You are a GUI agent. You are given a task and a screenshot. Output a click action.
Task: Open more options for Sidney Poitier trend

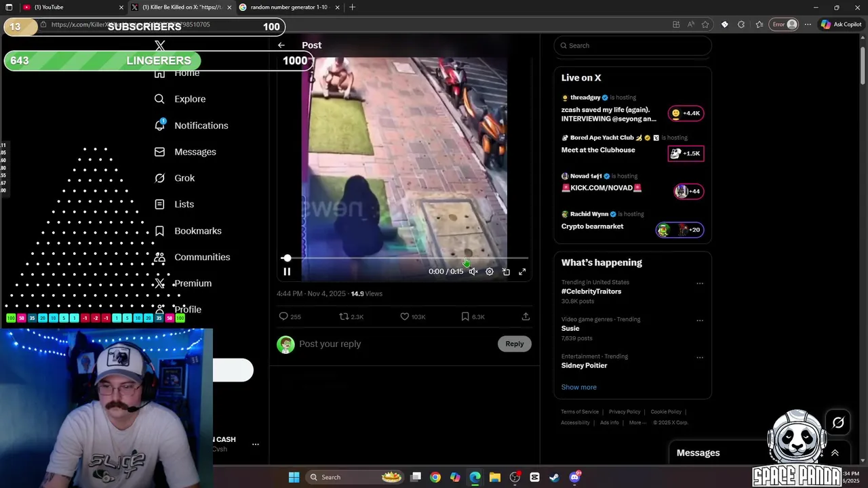pos(700,357)
